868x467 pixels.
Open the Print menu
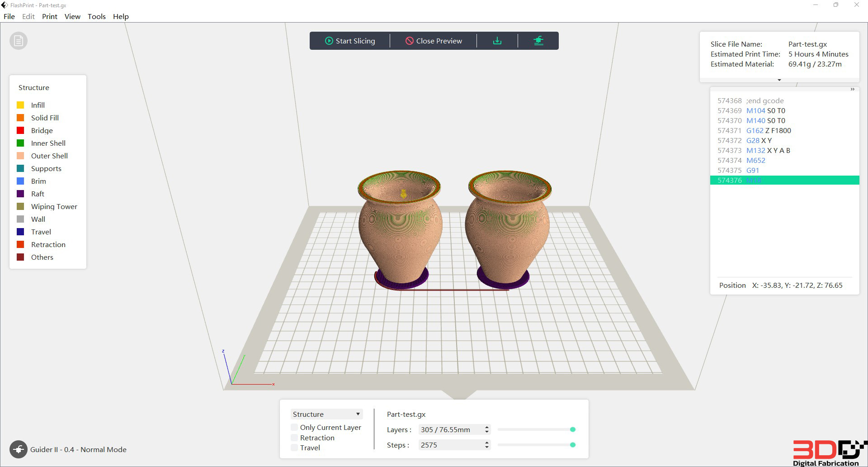[50, 16]
